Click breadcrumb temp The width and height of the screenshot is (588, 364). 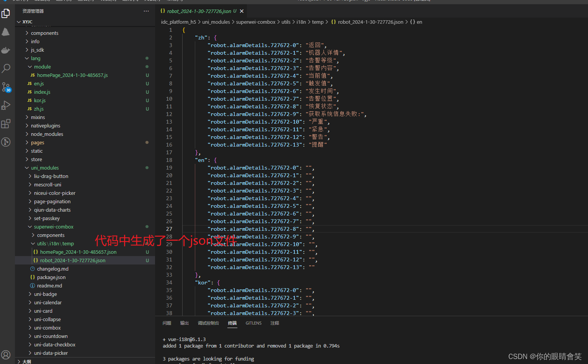coord(318,22)
